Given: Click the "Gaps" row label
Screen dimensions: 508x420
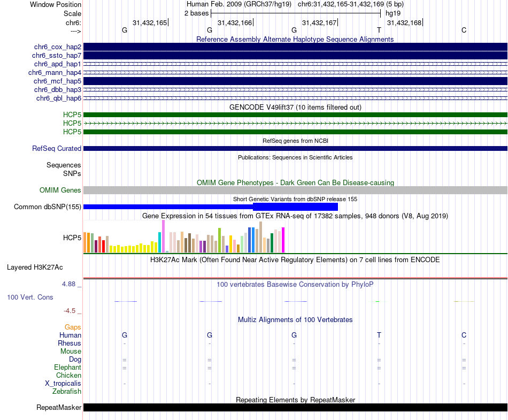Looking at the screenshot, I should (x=73, y=327).
